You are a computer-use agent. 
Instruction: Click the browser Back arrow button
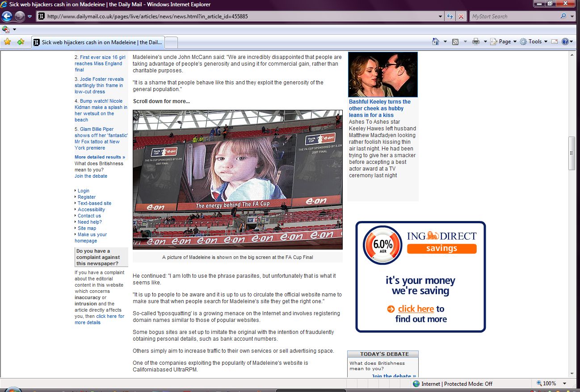pos(7,17)
